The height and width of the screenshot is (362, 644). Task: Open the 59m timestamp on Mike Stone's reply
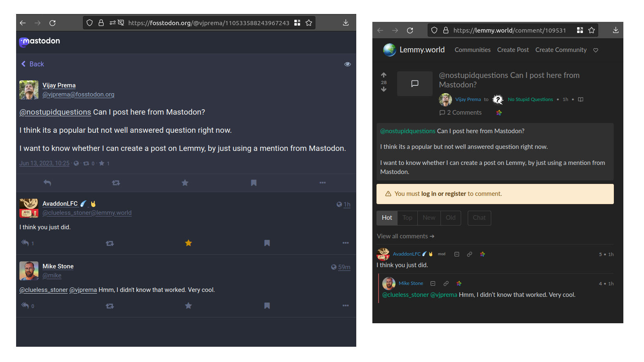point(344,267)
